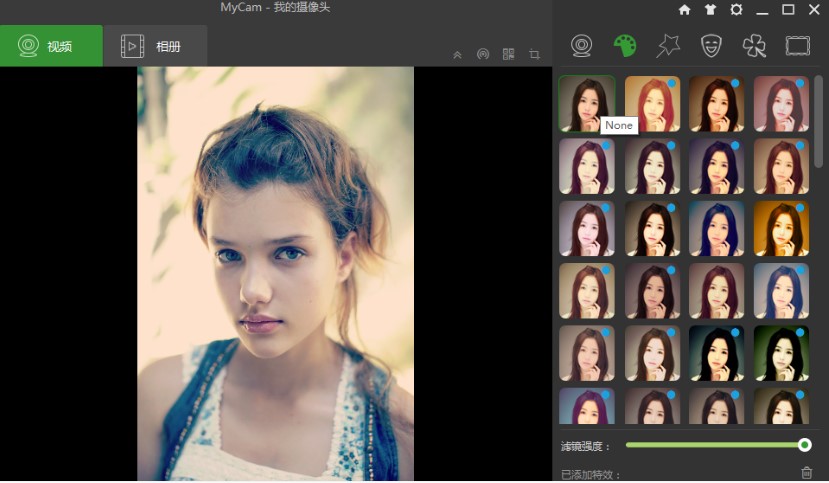Switch to the 视频 tab
This screenshot has height=483, width=829.
click(x=51, y=46)
